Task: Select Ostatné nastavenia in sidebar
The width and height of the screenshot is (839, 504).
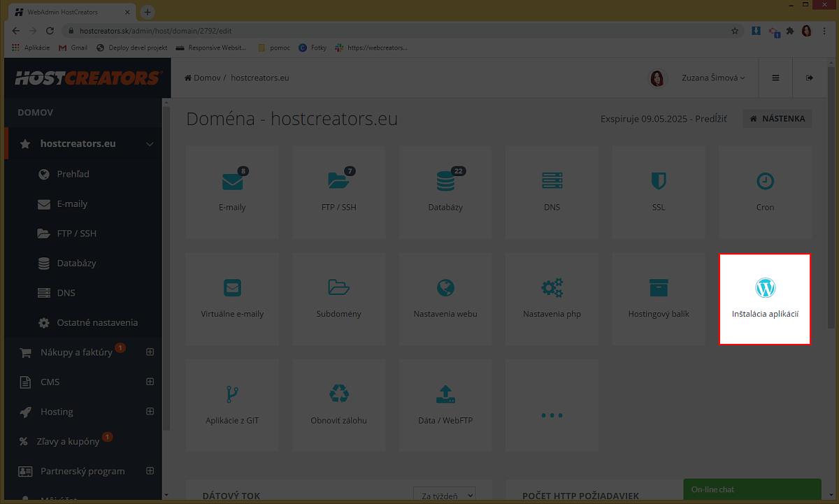Action: (x=97, y=323)
